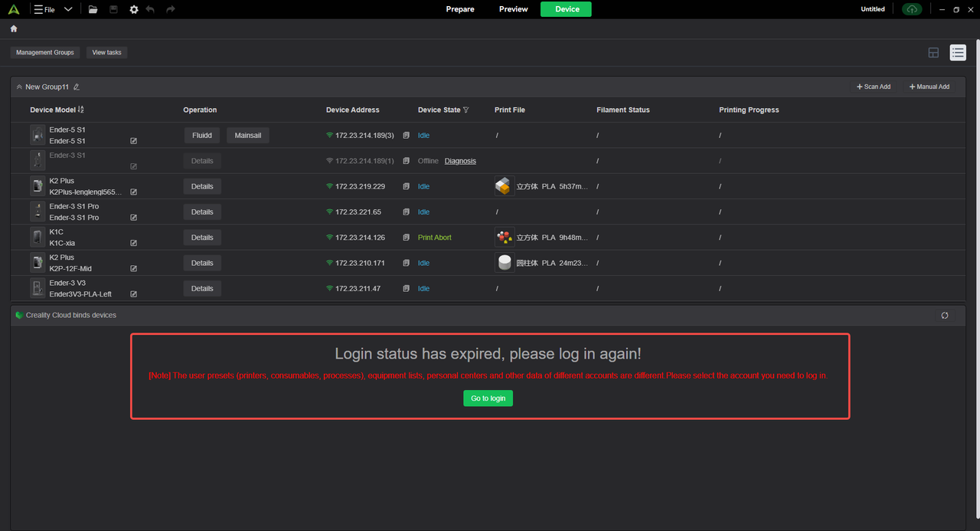This screenshot has height=531, width=980.
Task: Edit the Ender-3 S1 Pro name
Action: [133, 218]
